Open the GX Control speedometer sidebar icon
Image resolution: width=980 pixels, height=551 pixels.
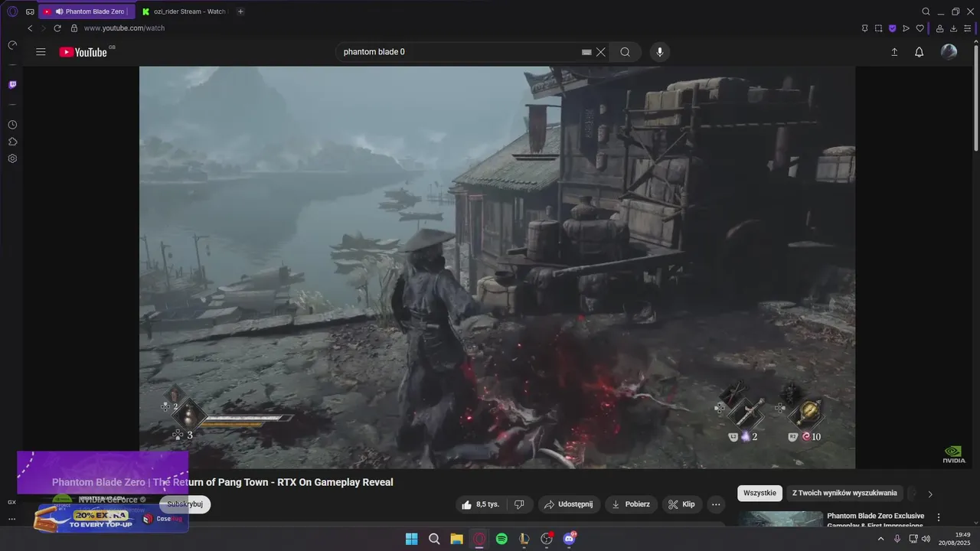(x=12, y=46)
